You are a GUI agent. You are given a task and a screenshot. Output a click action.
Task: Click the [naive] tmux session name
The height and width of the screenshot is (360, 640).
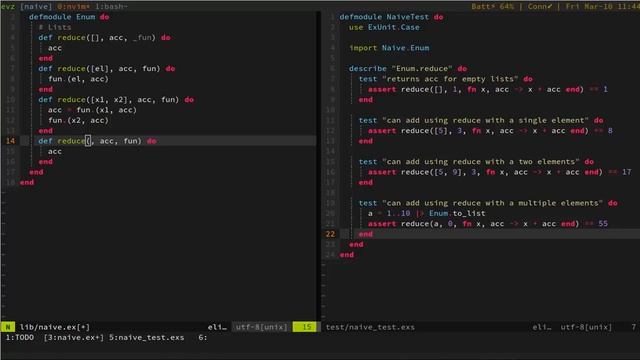(x=36, y=6)
